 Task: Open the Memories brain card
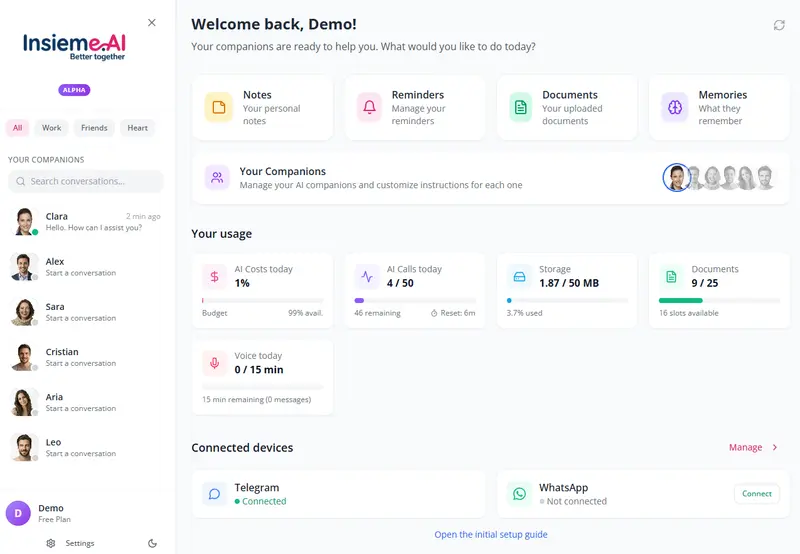[718, 108]
